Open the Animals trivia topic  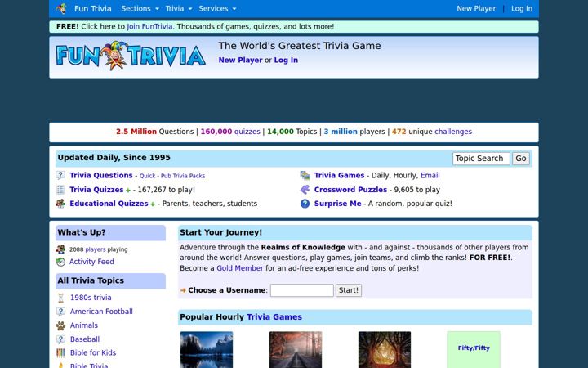point(84,325)
